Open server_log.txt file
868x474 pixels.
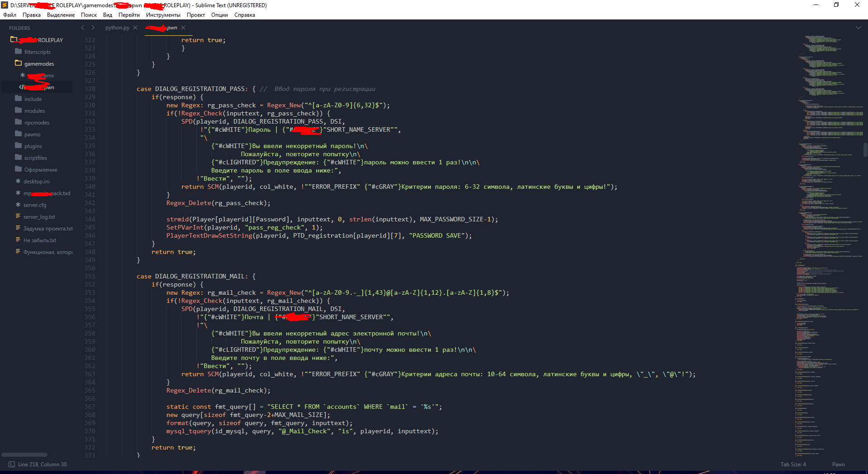point(39,216)
